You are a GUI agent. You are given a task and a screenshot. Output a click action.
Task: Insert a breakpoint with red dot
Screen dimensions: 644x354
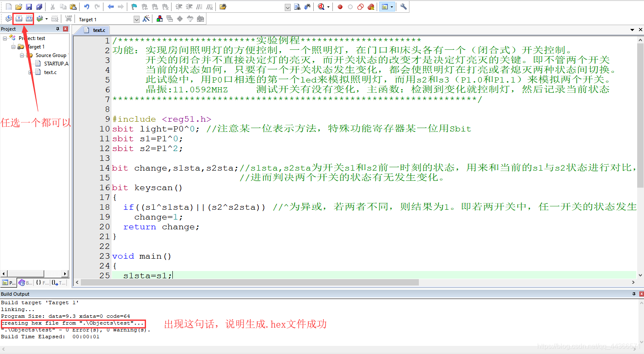(x=340, y=7)
